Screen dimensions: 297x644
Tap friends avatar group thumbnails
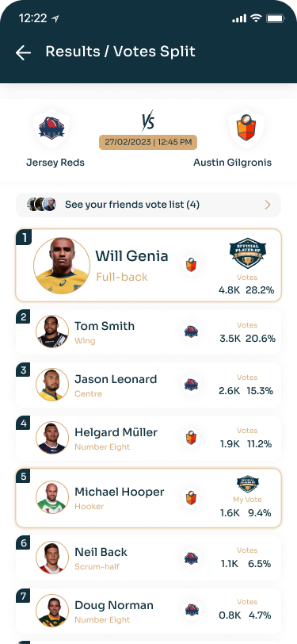(41, 204)
